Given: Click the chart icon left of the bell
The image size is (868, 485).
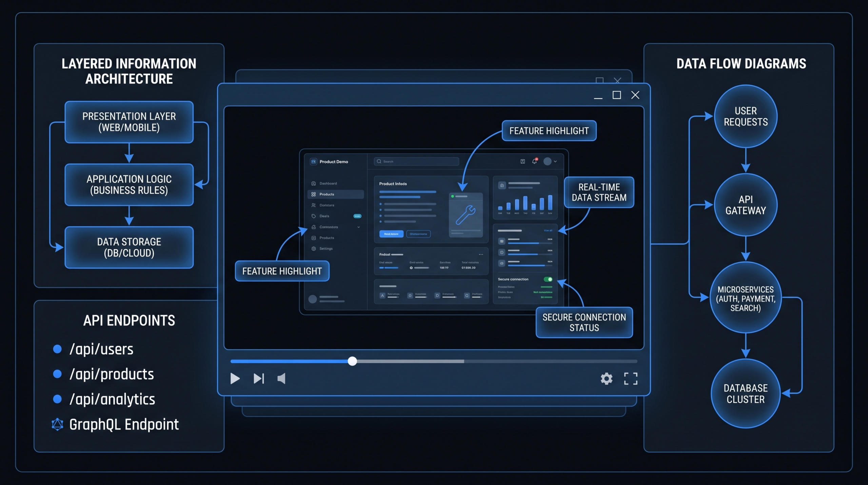Looking at the screenshot, I should [x=523, y=162].
